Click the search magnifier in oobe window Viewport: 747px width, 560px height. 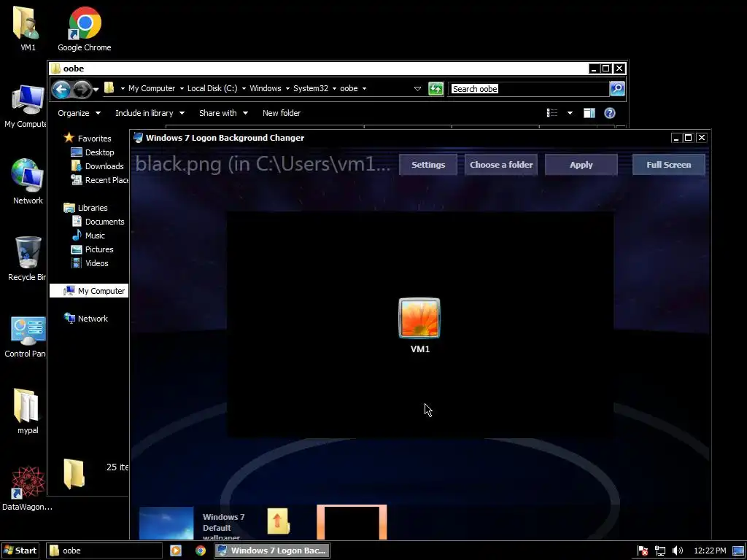pyautogui.click(x=617, y=88)
